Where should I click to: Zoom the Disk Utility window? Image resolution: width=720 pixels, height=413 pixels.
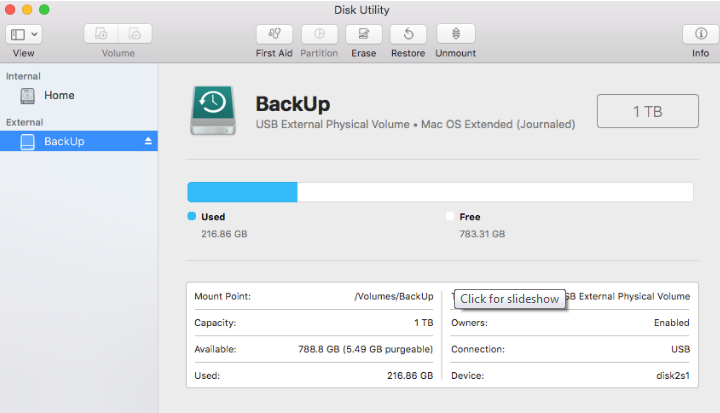(44, 10)
